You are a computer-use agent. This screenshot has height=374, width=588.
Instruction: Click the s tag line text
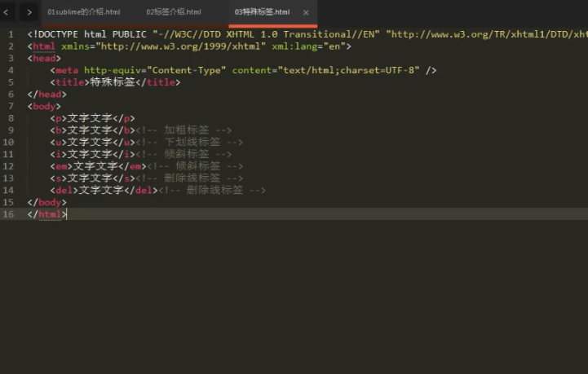click(x=93, y=178)
